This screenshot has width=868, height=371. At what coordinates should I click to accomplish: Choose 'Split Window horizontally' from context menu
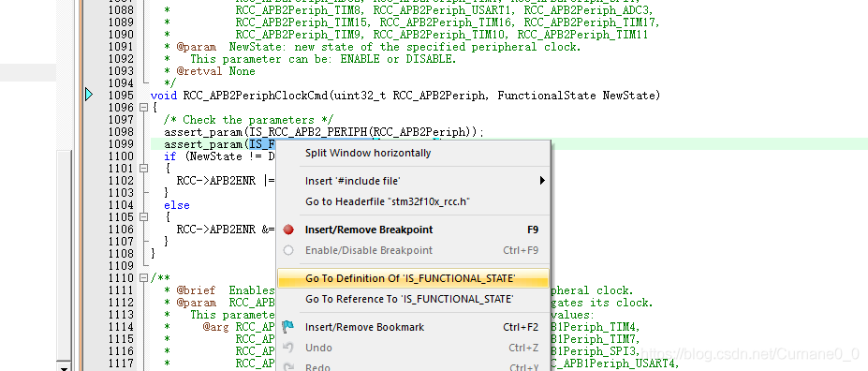(x=413, y=153)
